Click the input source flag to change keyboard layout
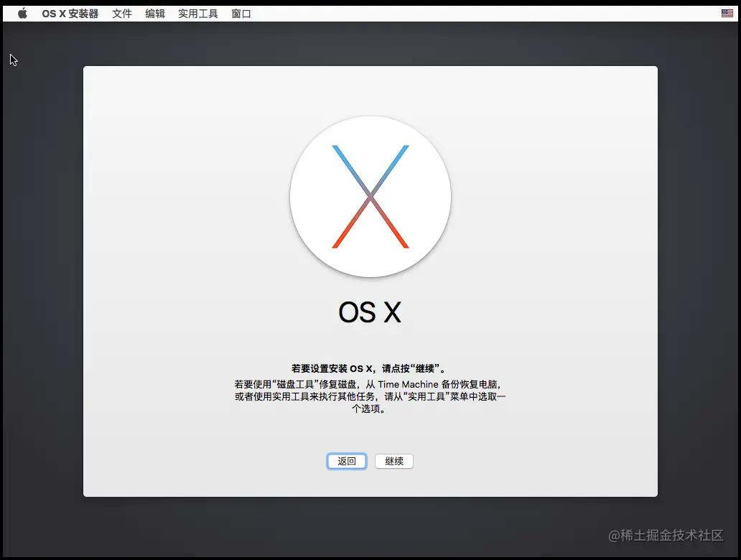This screenshot has height=560, width=741. point(727,12)
